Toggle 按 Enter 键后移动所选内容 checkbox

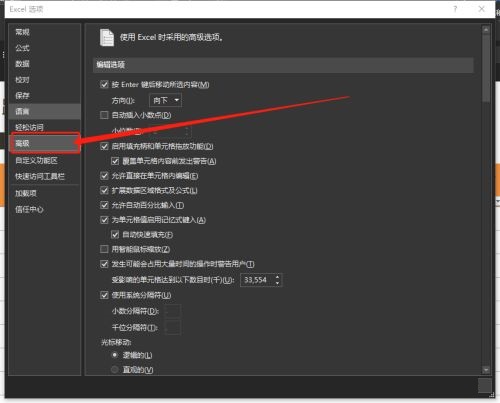[x=104, y=85]
